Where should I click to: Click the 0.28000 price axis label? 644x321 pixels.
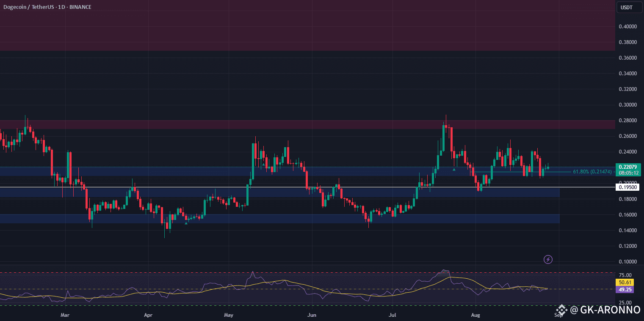(x=627, y=121)
